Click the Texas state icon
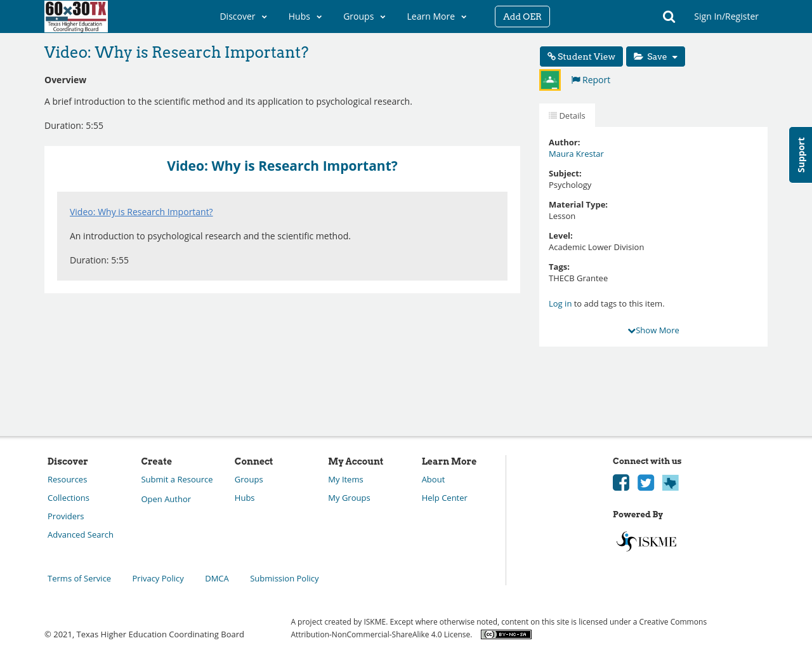The image size is (812, 650). click(671, 482)
